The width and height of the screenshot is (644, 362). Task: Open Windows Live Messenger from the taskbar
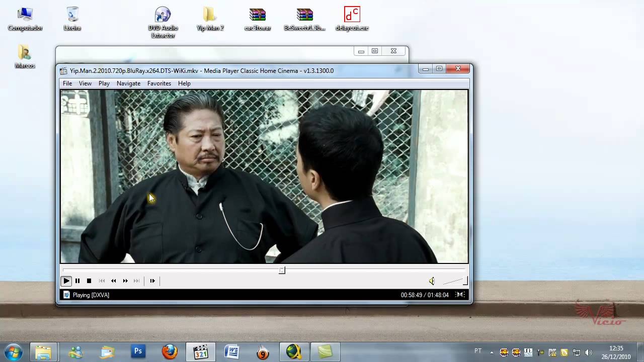coord(75,351)
